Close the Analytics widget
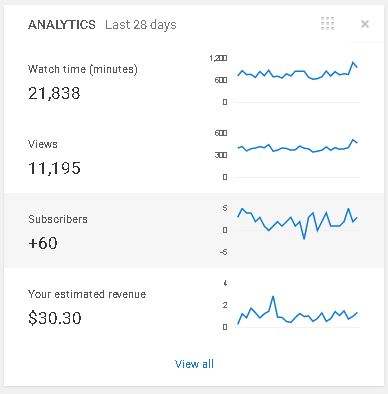 click(x=365, y=24)
